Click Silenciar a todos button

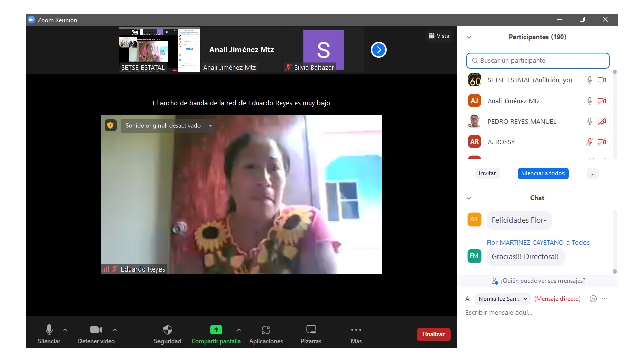pyautogui.click(x=543, y=173)
